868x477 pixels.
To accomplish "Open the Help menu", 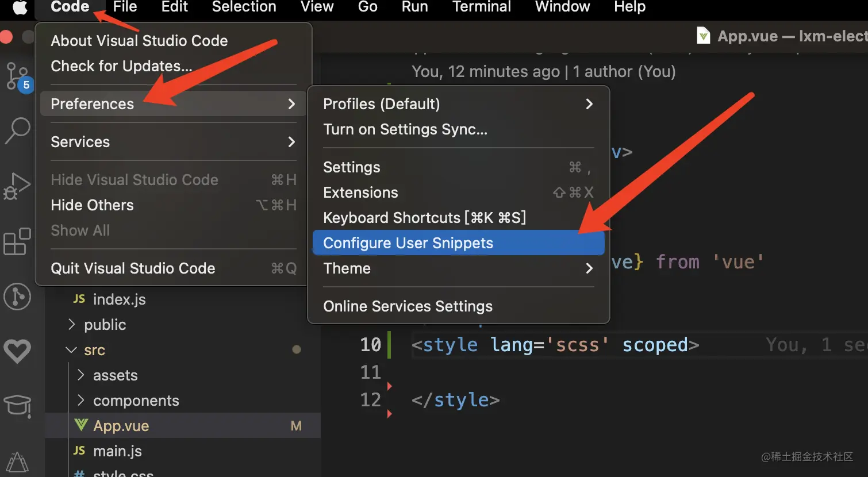I will point(629,7).
